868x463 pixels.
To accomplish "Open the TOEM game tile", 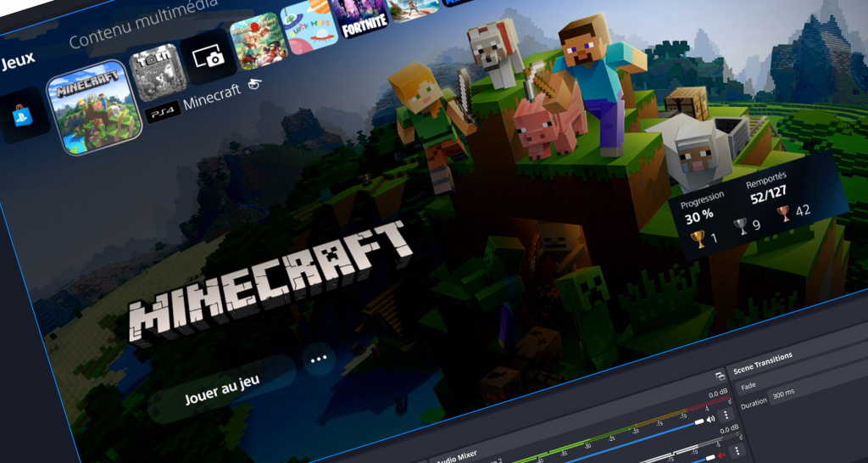I will pos(158,72).
